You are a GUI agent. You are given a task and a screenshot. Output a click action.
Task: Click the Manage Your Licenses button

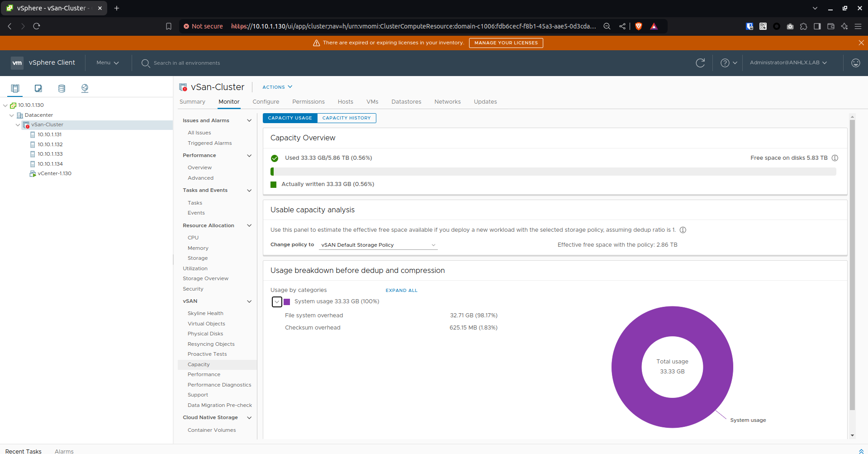tap(506, 43)
